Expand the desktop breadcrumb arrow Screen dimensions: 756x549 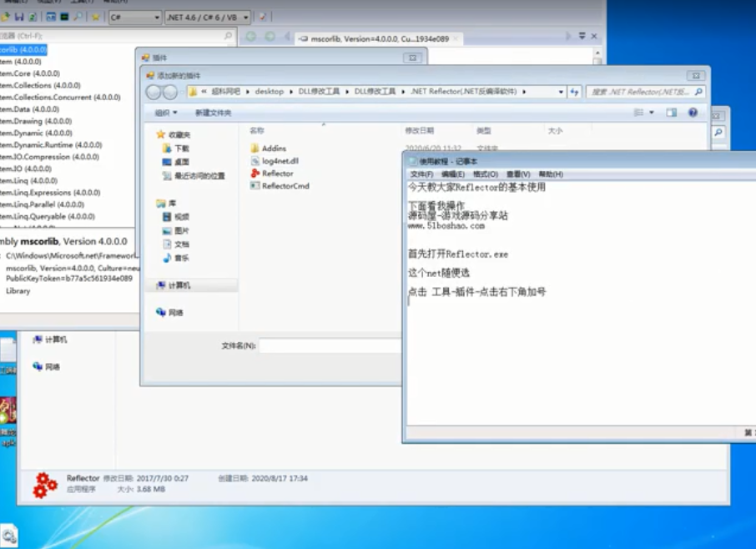point(291,92)
